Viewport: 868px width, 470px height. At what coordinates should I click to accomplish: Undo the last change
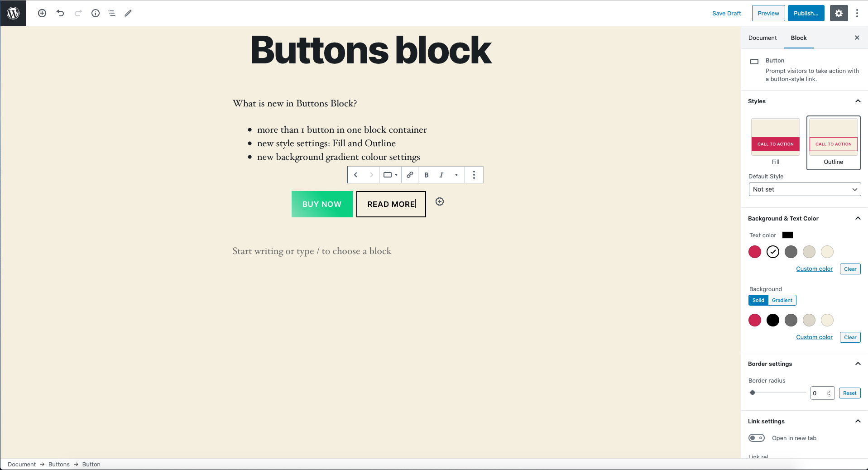(x=60, y=13)
